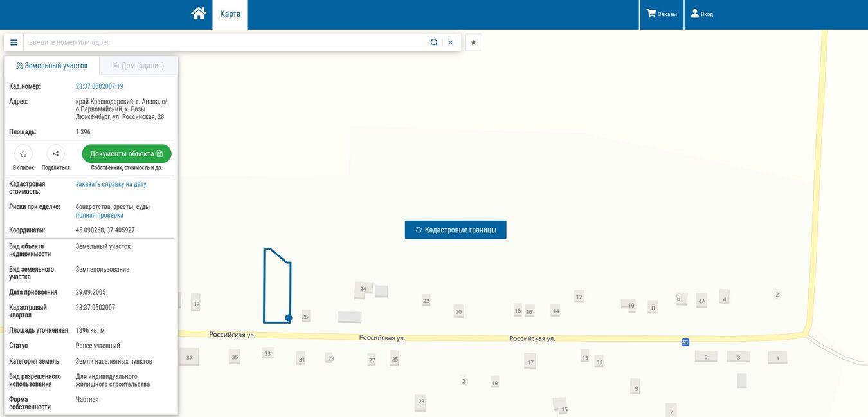Follow the полная проверка link
The height and width of the screenshot is (417, 868).
pyautogui.click(x=99, y=215)
